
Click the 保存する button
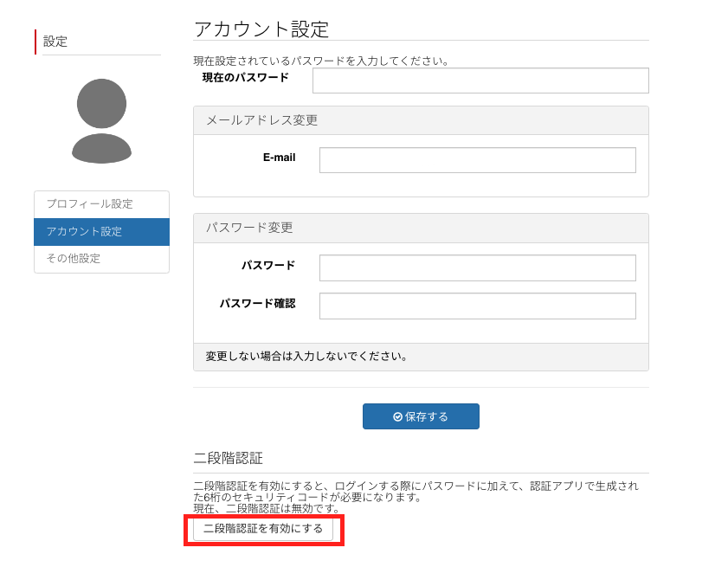click(421, 416)
